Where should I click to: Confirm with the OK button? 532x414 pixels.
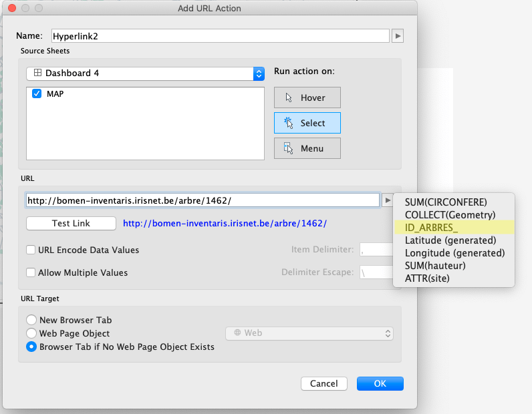(x=380, y=383)
